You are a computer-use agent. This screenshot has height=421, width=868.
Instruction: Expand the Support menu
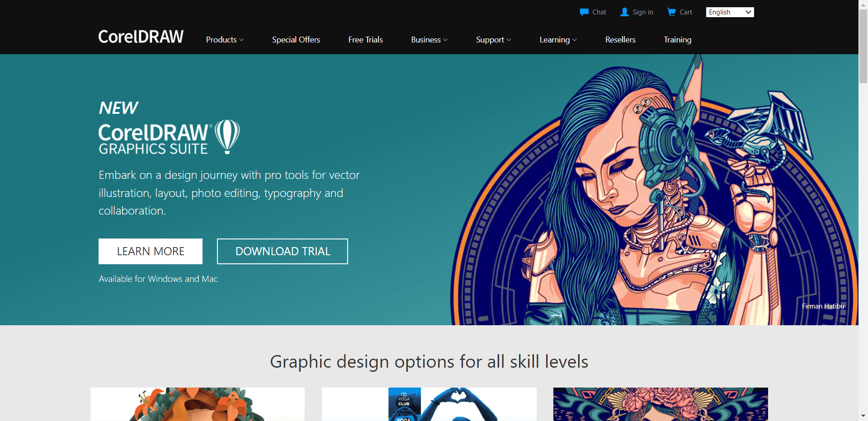click(494, 40)
